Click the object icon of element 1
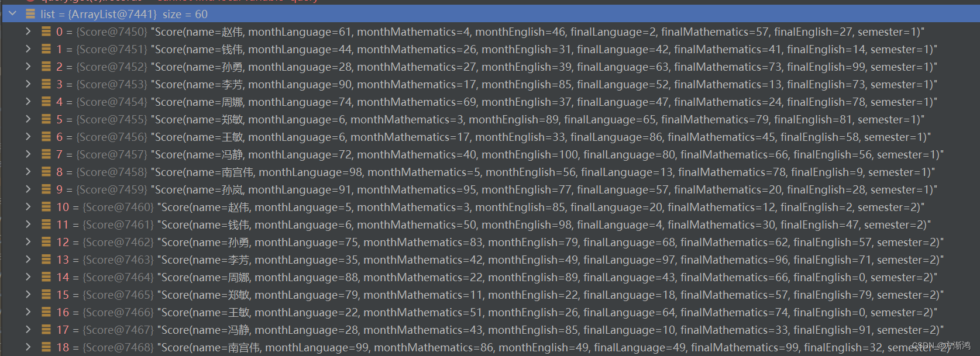 [46, 49]
